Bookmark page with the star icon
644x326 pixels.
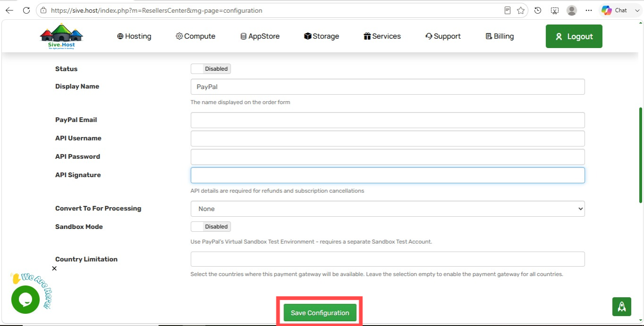coord(520,10)
